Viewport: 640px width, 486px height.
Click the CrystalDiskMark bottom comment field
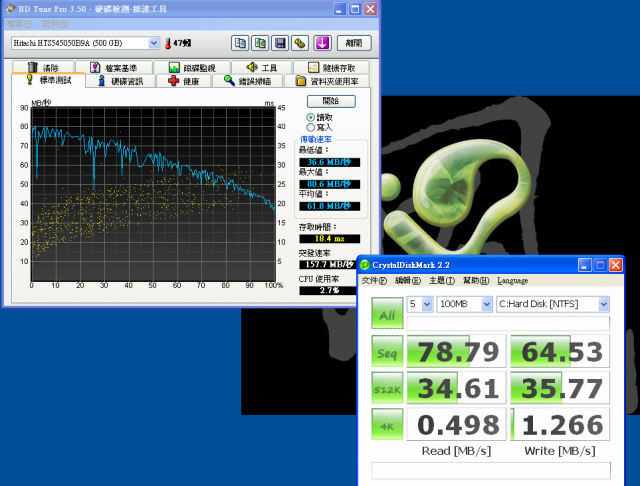[491, 470]
